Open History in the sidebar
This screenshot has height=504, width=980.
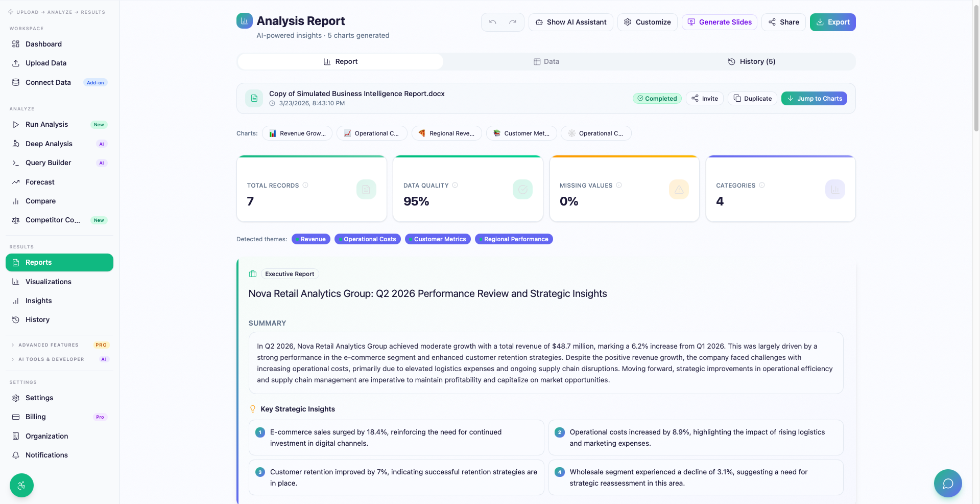click(x=59, y=319)
